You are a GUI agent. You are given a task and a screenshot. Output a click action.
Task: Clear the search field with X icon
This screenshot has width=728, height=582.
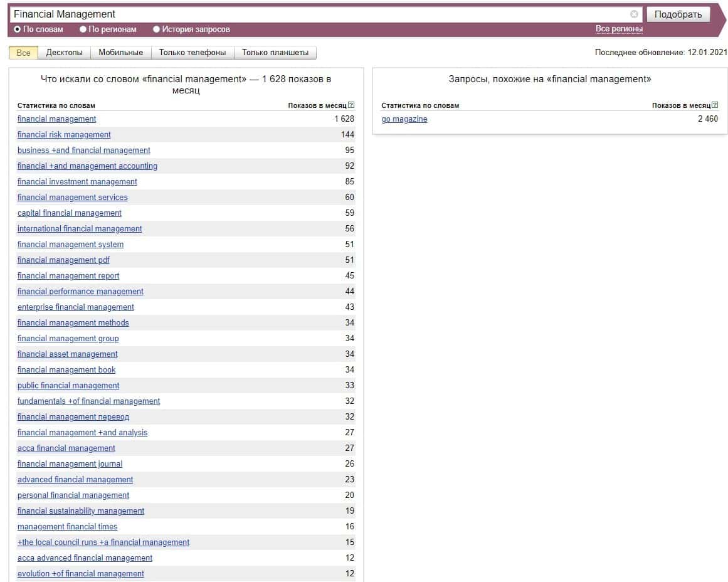click(x=634, y=14)
